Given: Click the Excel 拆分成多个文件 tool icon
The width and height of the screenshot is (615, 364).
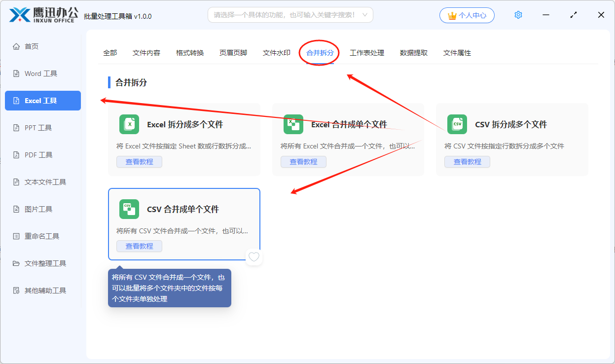Looking at the screenshot, I should (129, 124).
